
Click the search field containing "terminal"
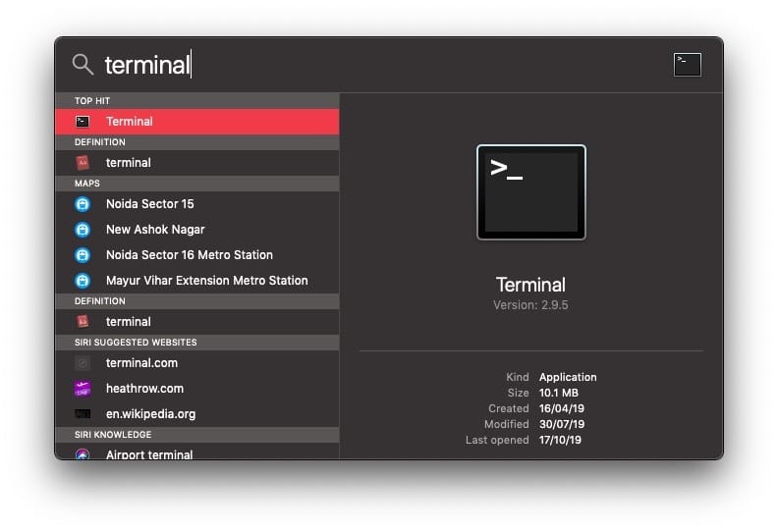[373, 65]
